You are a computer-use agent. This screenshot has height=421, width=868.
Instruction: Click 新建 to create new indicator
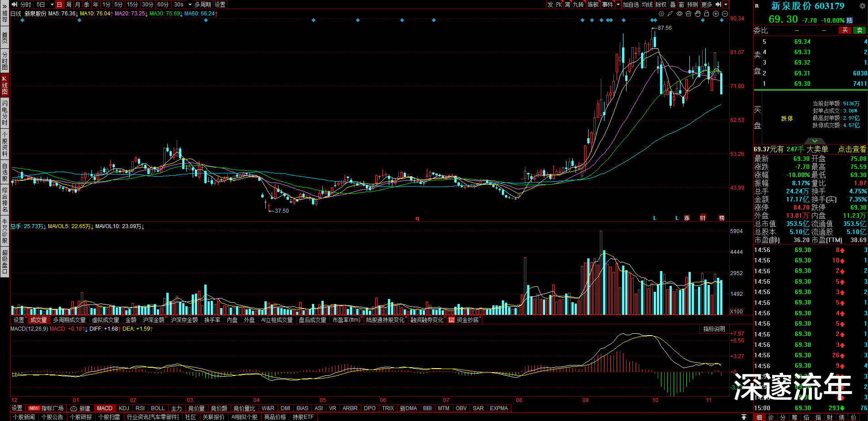point(80,408)
